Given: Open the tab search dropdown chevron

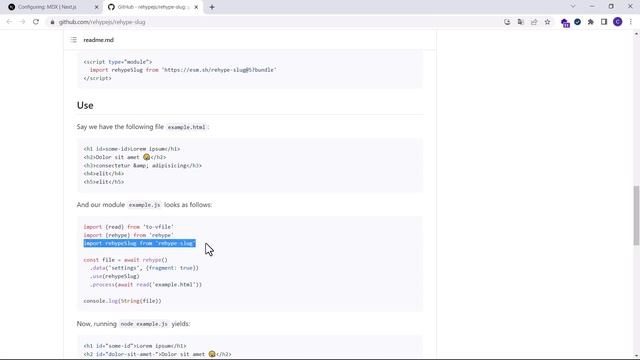Looking at the screenshot, I should [573, 7].
